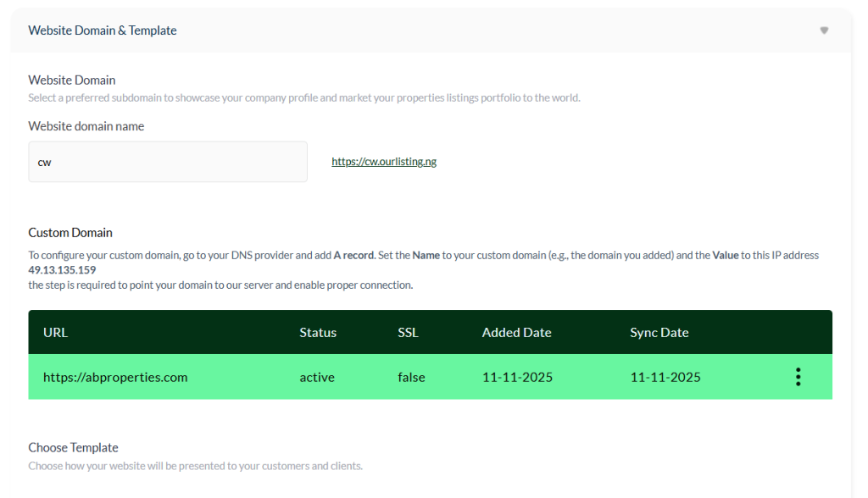This screenshot has height=498, width=868.
Task: Click the Website Domain & Template header title
Action: 103,30
